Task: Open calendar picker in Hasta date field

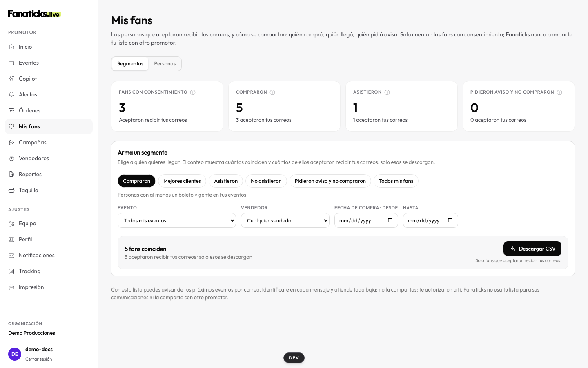Action: point(450,220)
